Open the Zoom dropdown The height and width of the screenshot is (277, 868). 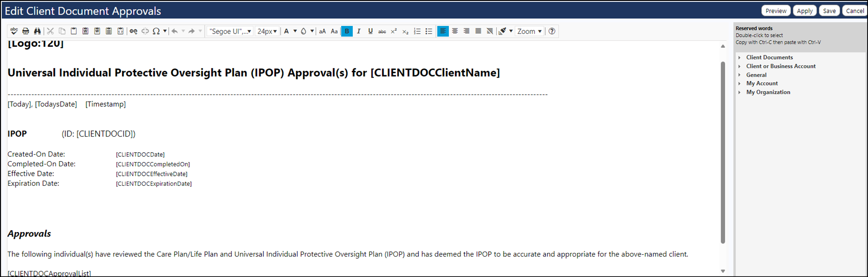tap(529, 31)
